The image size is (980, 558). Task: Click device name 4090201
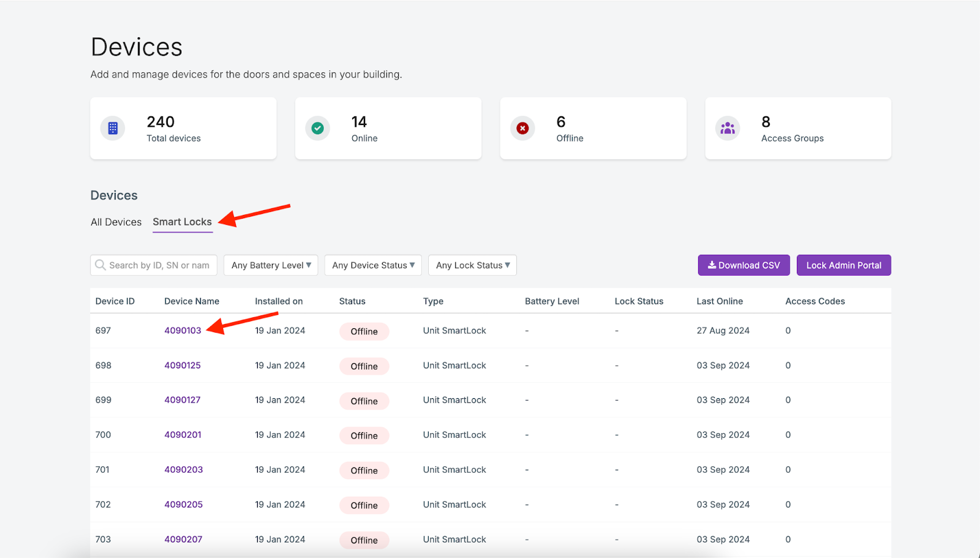(183, 435)
